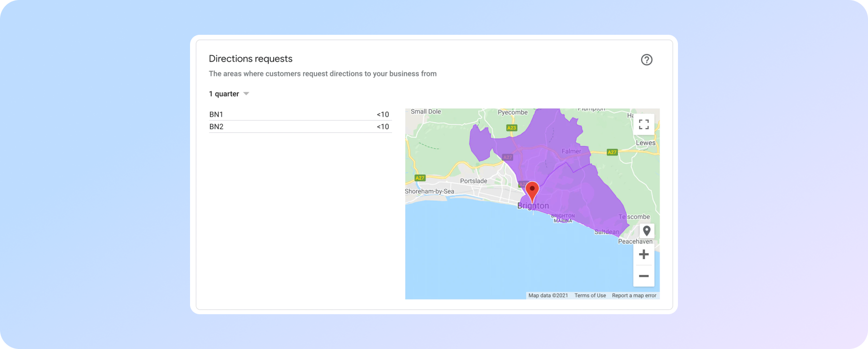868x349 pixels.
Task: Zoom out on the map
Action: click(x=644, y=276)
